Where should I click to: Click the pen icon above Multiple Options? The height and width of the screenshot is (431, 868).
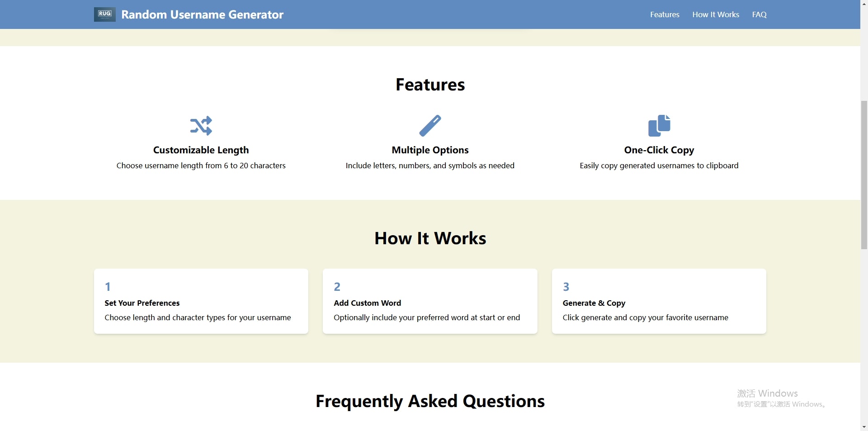(430, 126)
